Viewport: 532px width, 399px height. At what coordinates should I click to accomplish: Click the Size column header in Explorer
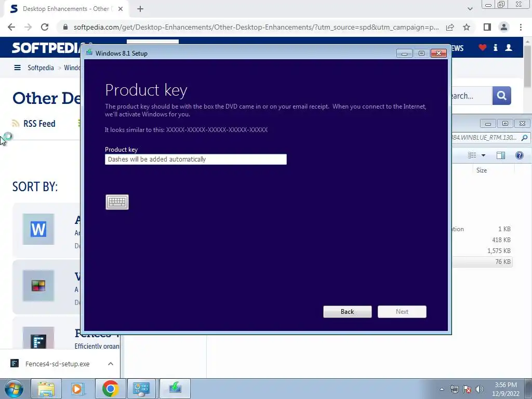(482, 170)
